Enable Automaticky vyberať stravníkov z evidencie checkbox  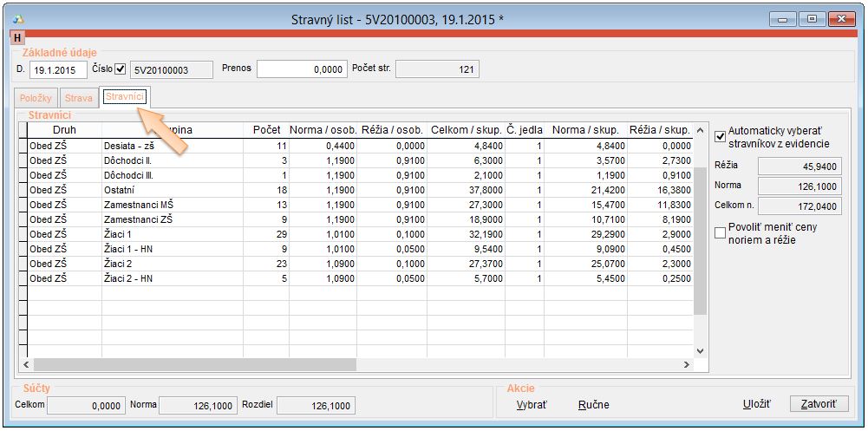point(720,136)
